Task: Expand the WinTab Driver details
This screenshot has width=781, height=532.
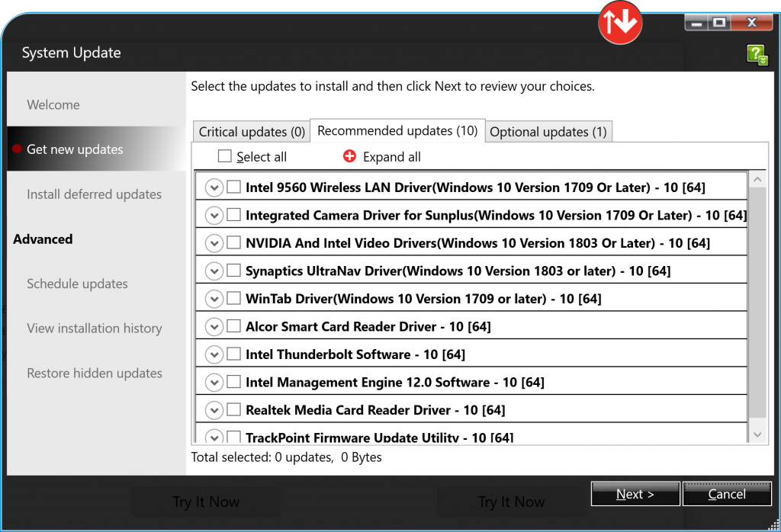Action: [x=214, y=299]
